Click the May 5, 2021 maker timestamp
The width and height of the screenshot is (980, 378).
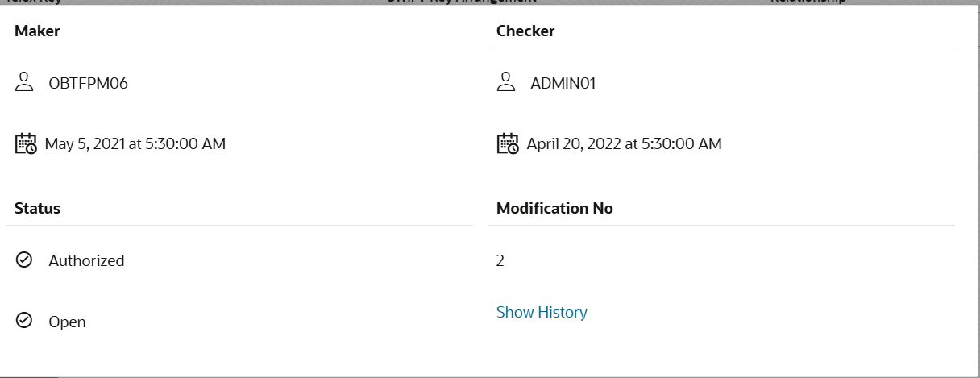point(135,144)
